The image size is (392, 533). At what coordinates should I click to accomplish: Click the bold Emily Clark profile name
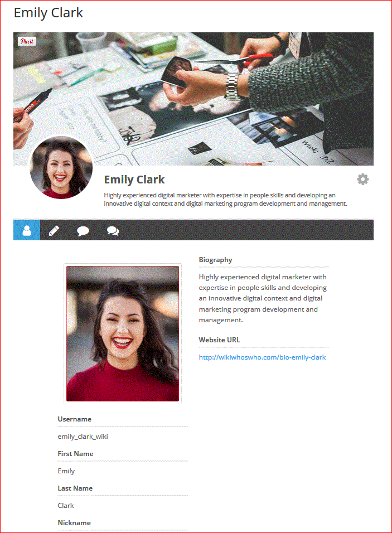pyautogui.click(x=134, y=180)
